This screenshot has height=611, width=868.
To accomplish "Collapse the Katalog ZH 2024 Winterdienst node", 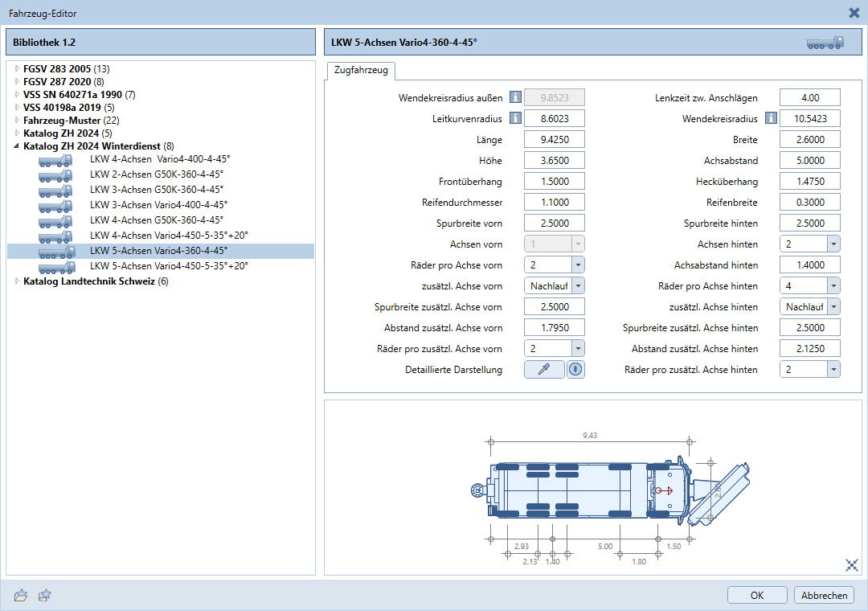I will [x=17, y=146].
